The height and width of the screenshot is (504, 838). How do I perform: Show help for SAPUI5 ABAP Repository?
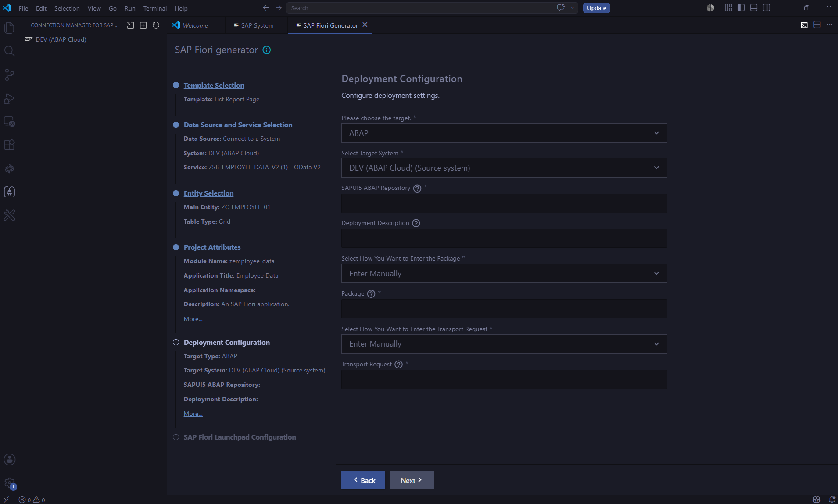point(417,188)
